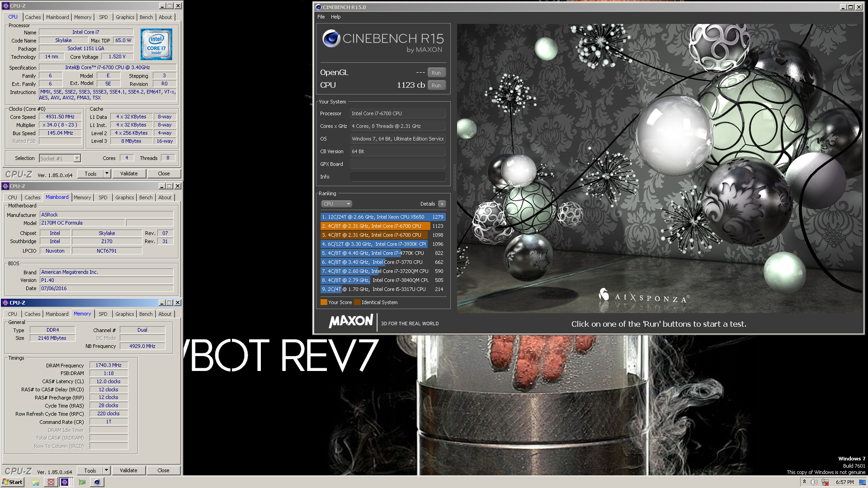Open the Socket #1 selection dropdown
This screenshot has width=868, height=488.
[77, 159]
